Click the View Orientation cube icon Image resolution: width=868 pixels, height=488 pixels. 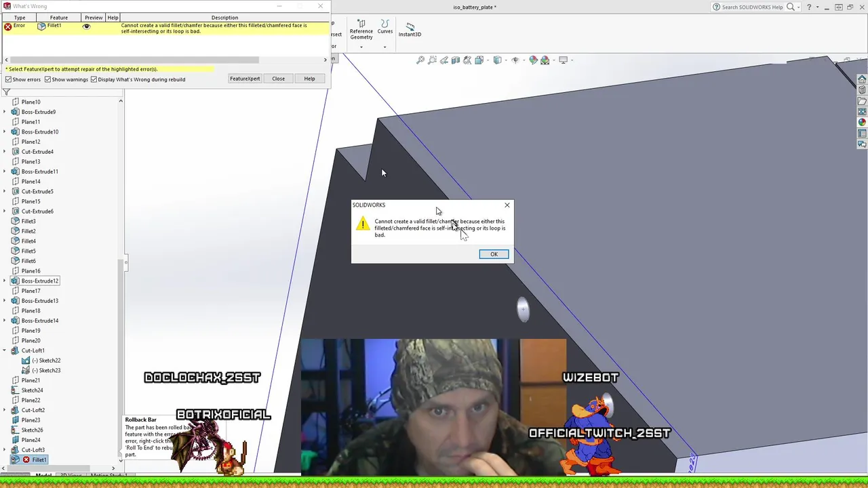[479, 60]
